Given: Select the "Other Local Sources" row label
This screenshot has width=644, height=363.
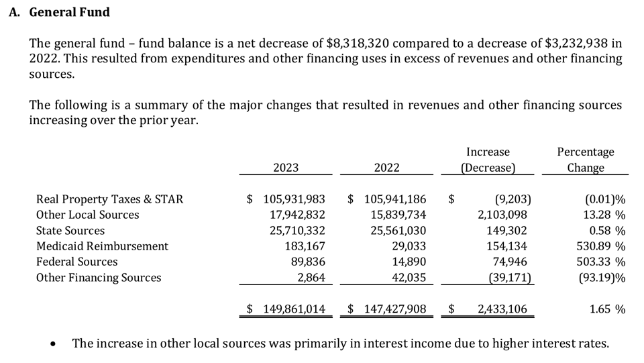Looking at the screenshot, I should 88,215.
